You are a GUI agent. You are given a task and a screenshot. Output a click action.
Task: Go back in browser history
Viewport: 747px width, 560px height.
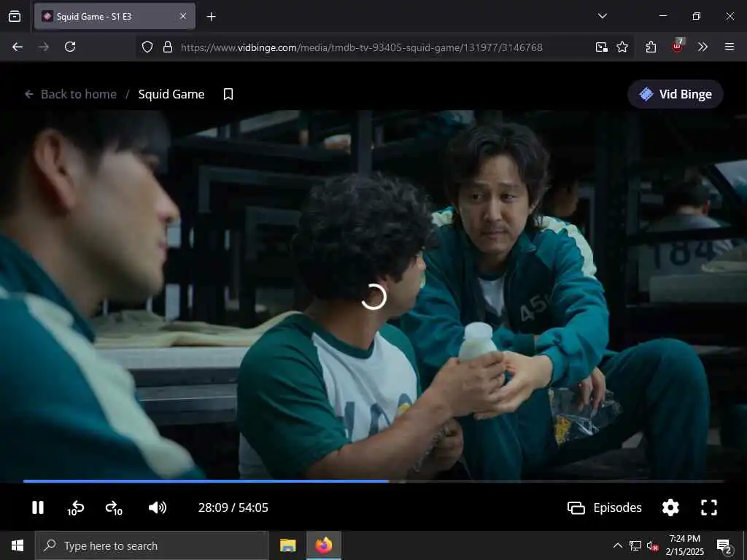tap(18, 47)
